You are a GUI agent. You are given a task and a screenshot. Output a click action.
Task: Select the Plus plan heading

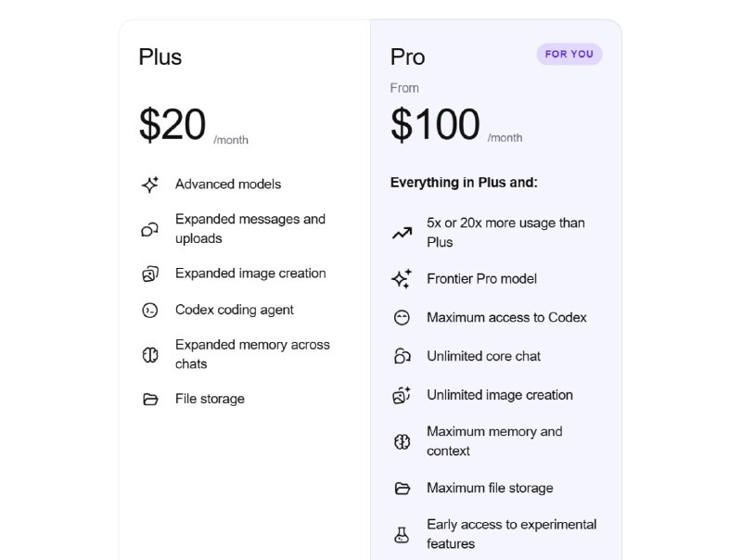[x=160, y=57]
